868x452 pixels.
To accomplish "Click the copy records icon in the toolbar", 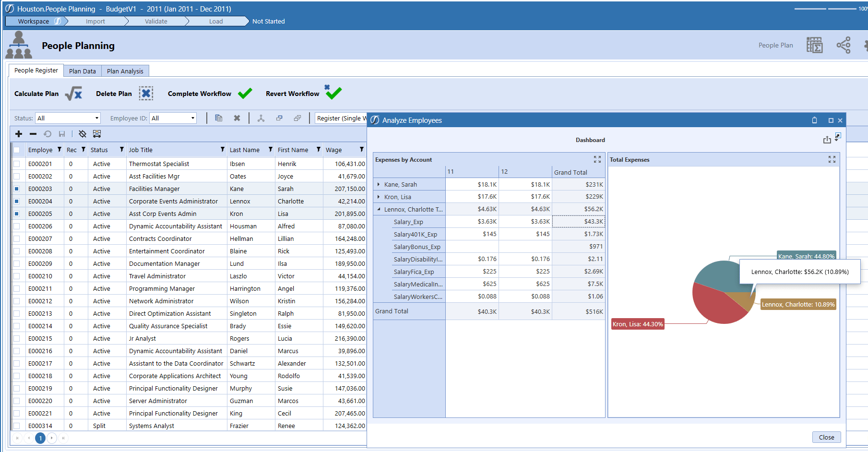I will click(x=219, y=118).
